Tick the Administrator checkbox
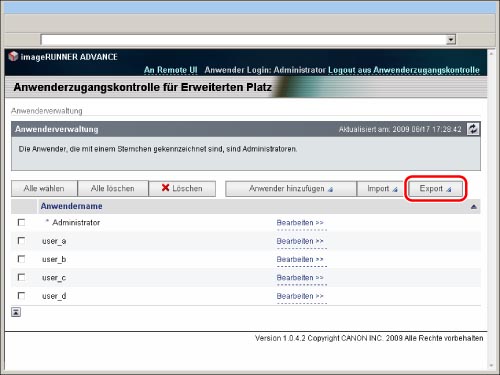 point(21,222)
